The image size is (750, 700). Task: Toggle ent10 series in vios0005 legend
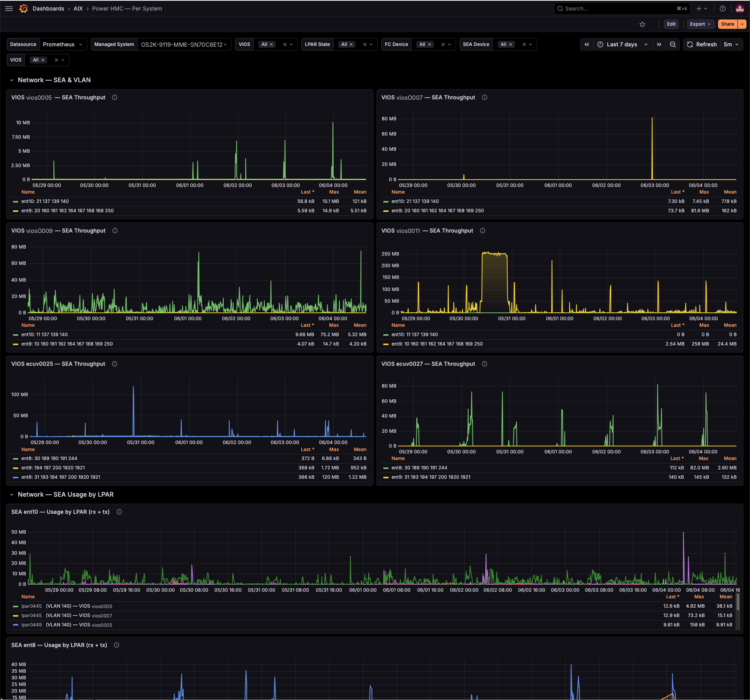coord(45,201)
